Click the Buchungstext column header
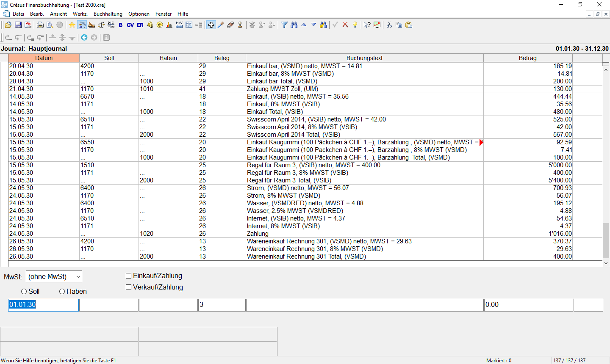Screen dimensions: 610x364 [x=365, y=58]
